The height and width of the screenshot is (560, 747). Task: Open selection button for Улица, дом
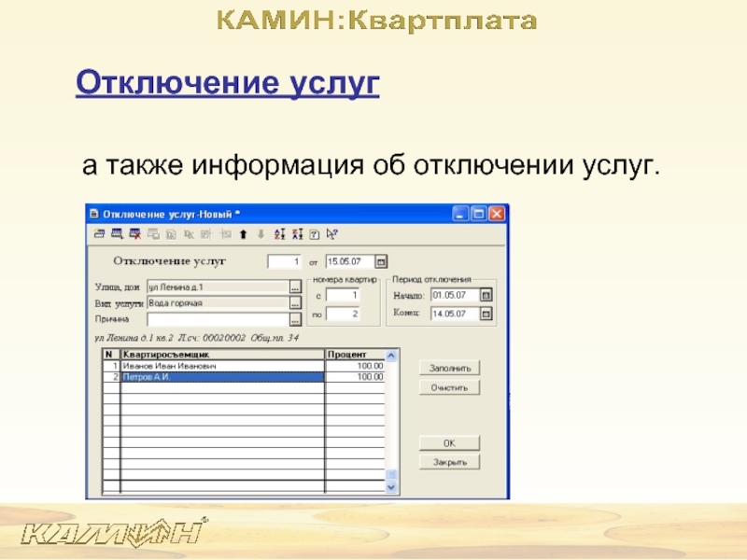pos(295,287)
